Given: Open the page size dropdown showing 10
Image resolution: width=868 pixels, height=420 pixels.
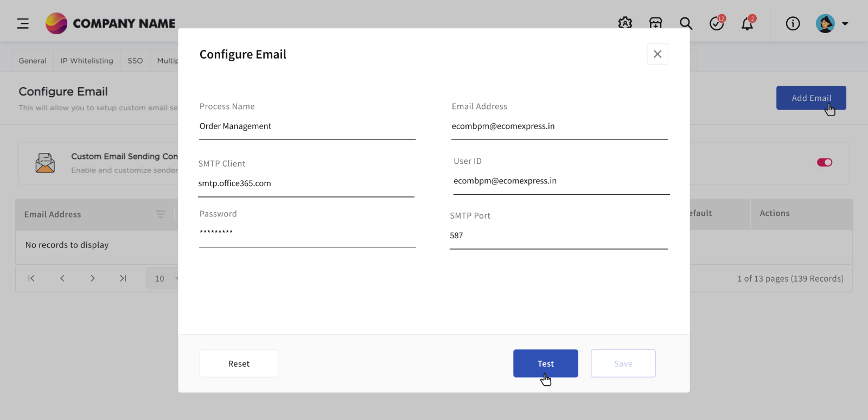Looking at the screenshot, I should coord(162,278).
